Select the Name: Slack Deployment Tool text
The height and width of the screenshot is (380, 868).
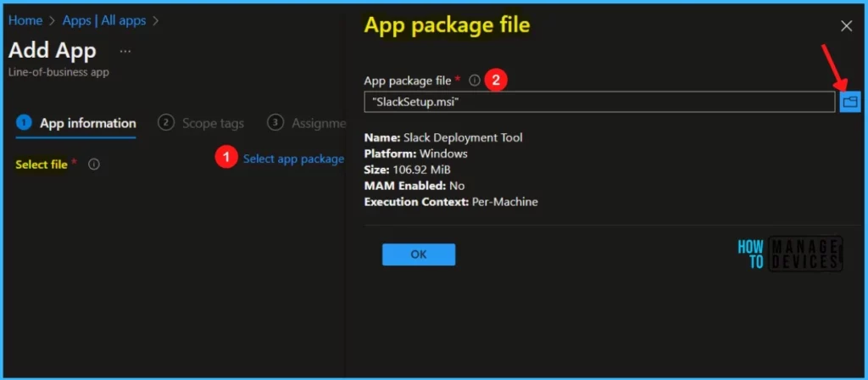[442, 137]
